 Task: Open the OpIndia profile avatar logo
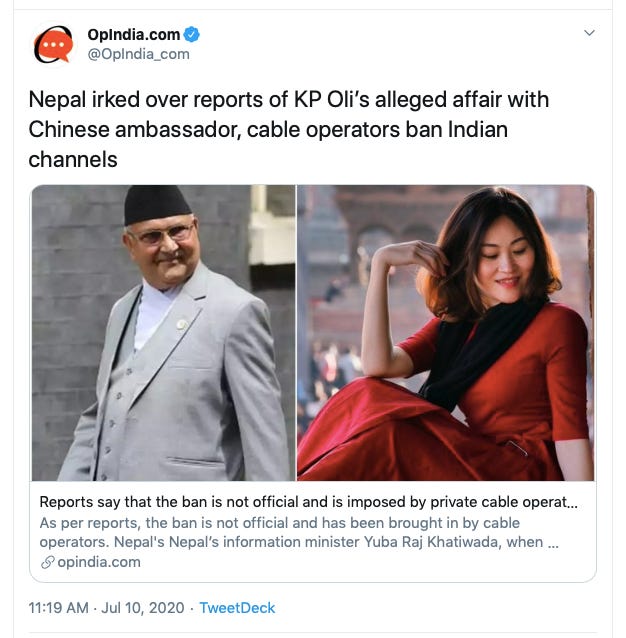[53, 44]
